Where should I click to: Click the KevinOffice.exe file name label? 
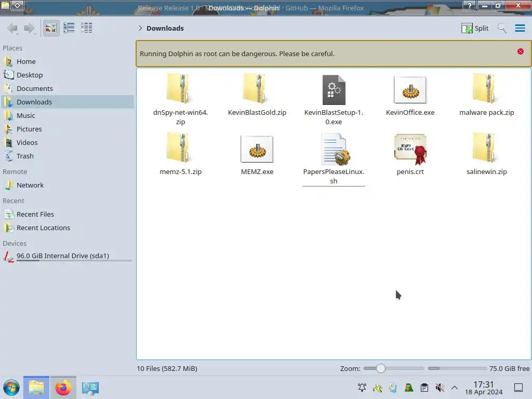pyautogui.click(x=410, y=112)
